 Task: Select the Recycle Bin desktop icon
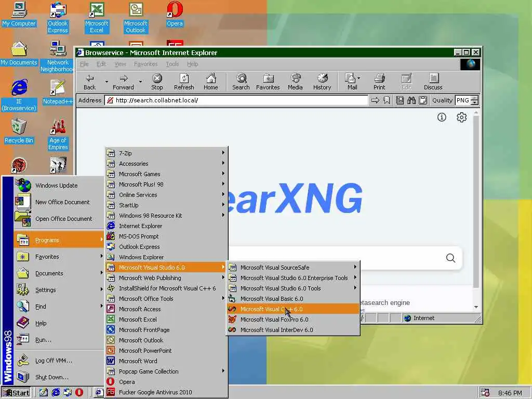point(19,131)
